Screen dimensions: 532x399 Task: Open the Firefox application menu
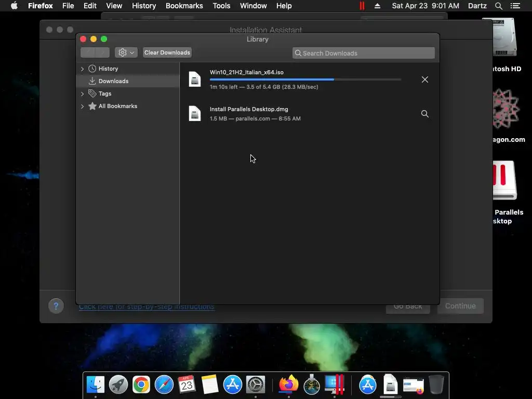41,6
